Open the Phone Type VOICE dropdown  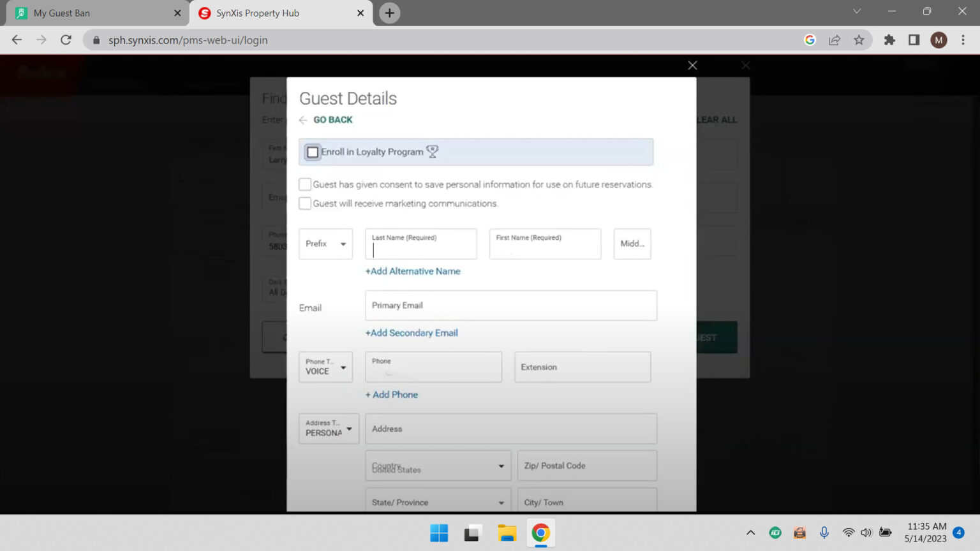[325, 367]
